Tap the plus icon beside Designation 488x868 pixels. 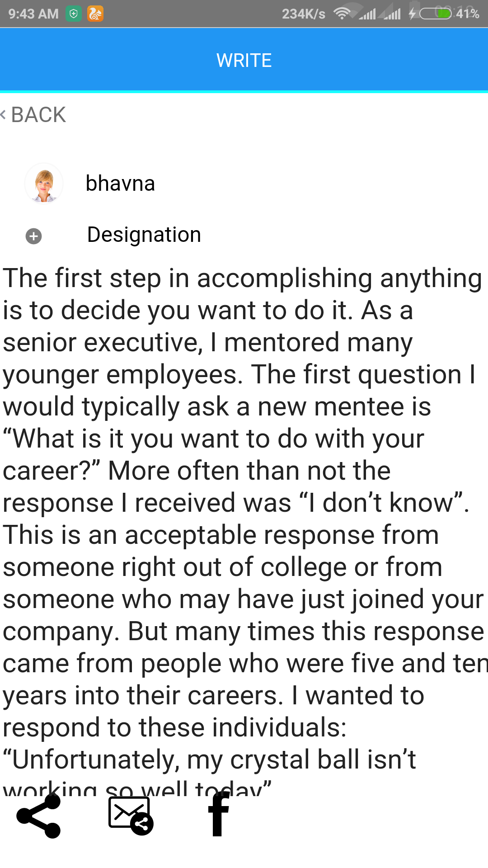coord(33,236)
